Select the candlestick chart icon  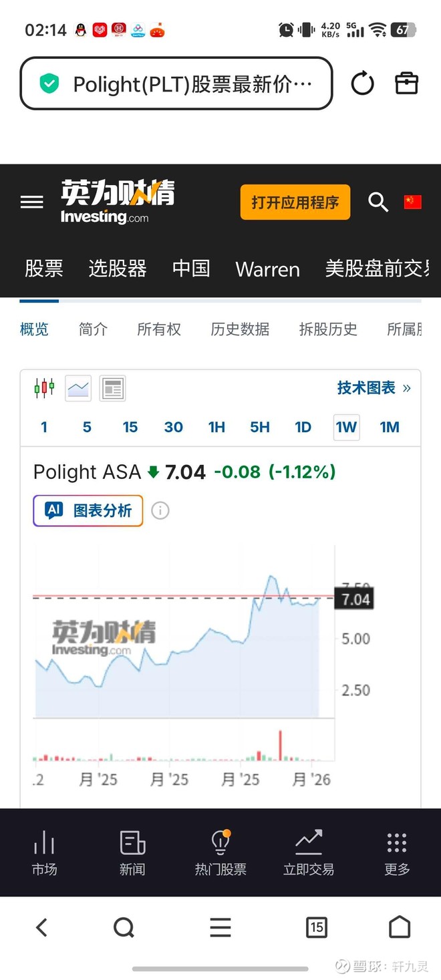pos(44,388)
